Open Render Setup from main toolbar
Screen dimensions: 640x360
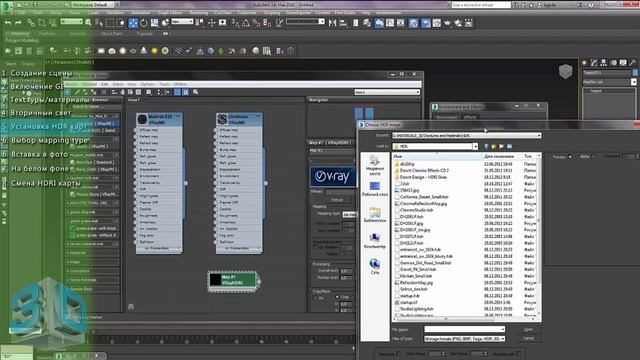pos(426,23)
